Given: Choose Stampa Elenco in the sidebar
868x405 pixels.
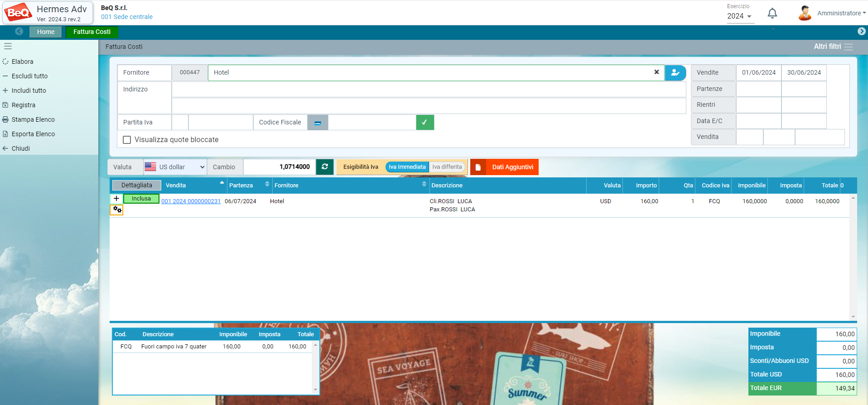Looking at the screenshot, I should click(x=33, y=119).
